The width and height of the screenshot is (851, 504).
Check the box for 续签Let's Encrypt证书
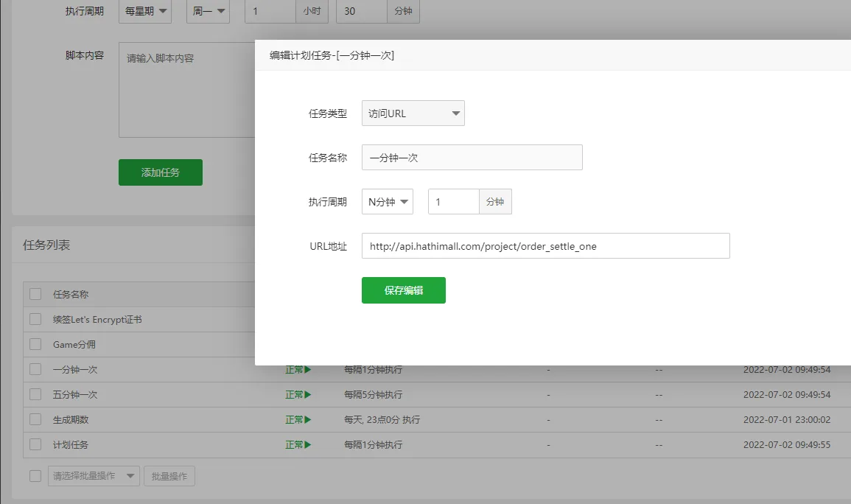coord(35,319)
